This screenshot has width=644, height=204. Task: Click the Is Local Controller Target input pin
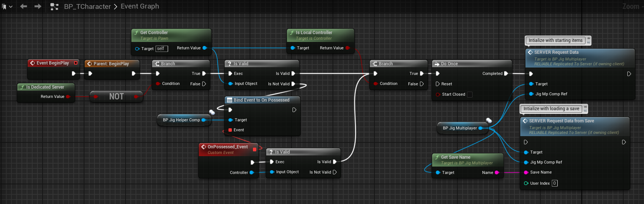pos(293,48)
